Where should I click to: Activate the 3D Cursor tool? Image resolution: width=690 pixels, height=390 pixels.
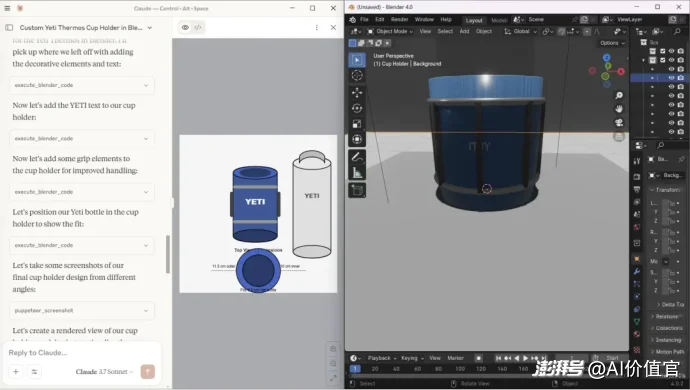click(357, 75)
